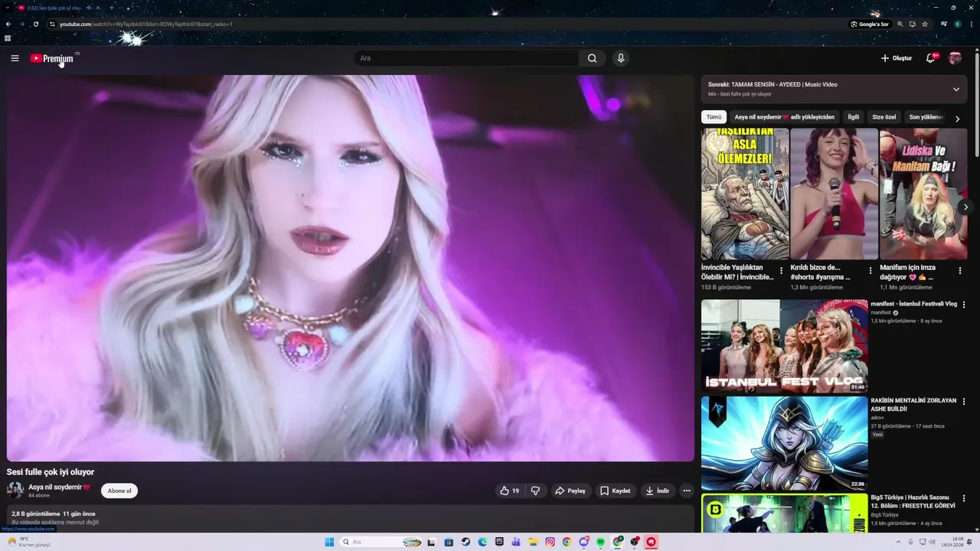Open İSTANBUL FEST VLOG thumbnail
Image resolution: width=980 pixels, height=551 pixels.
[x=785, y=346]
